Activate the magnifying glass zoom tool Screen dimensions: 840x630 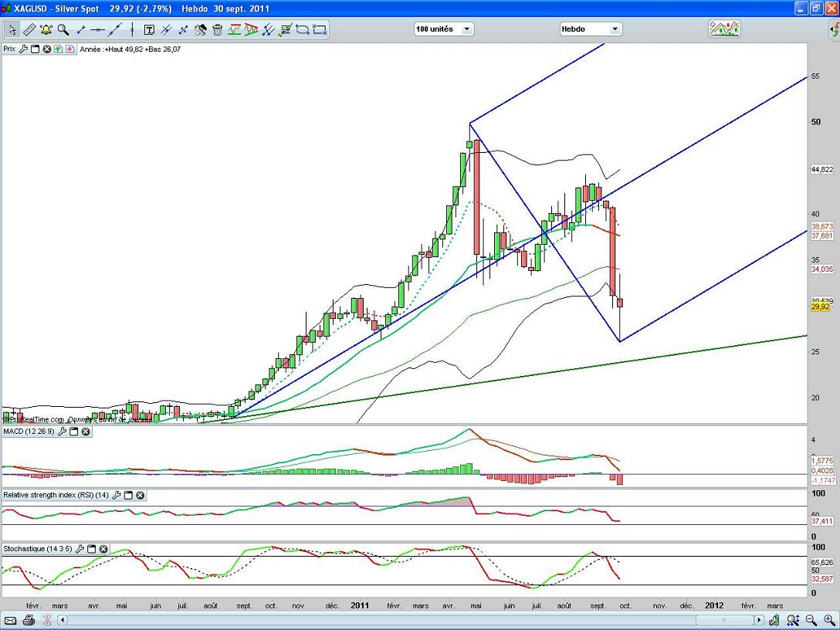63,30
